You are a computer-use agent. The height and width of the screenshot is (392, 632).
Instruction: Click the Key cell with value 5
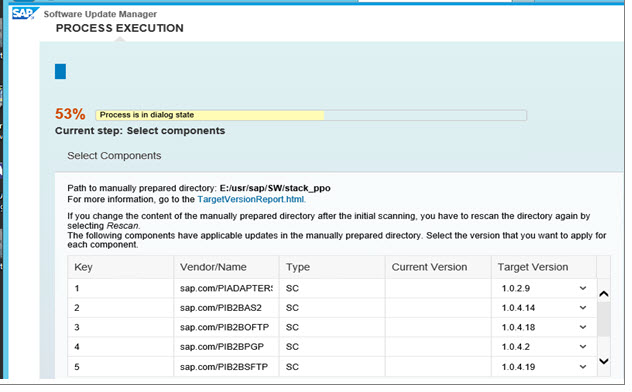[x=121, y=366]
